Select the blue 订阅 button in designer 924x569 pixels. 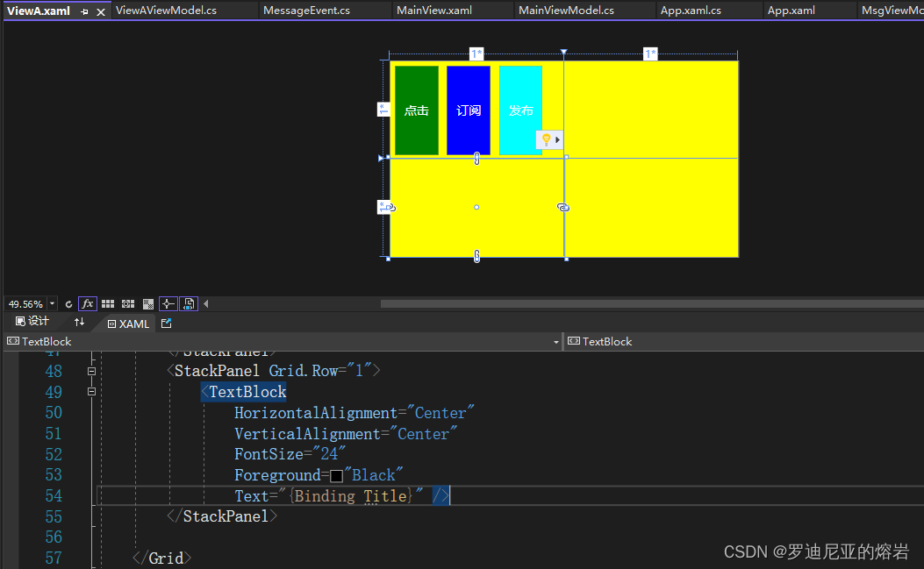[x=469, y=110]
